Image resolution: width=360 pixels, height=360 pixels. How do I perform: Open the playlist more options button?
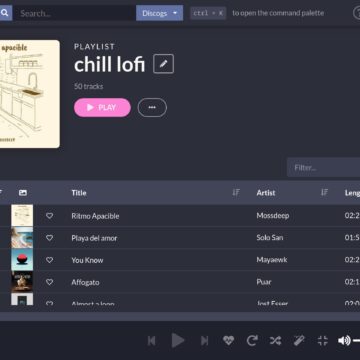point(152,107)
